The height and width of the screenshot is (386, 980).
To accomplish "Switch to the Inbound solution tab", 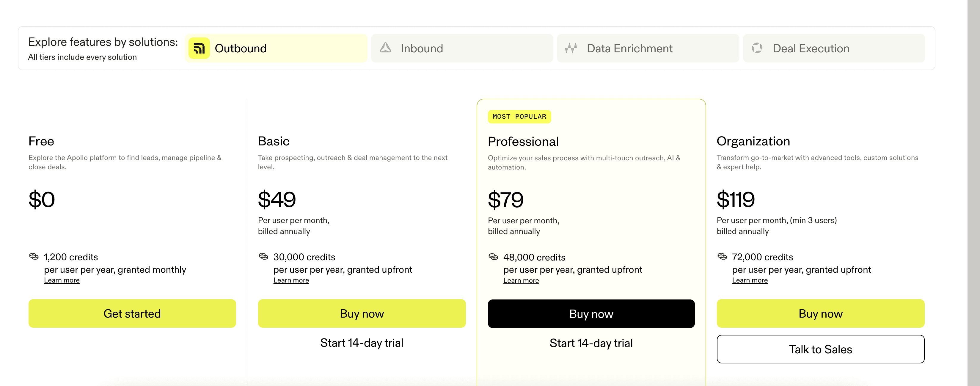I will [461, 48].
